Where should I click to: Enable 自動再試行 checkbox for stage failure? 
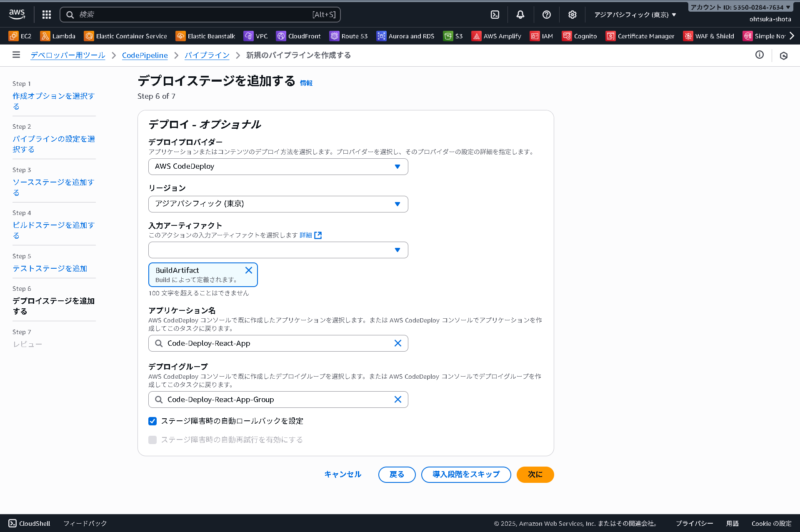[152, 440]
